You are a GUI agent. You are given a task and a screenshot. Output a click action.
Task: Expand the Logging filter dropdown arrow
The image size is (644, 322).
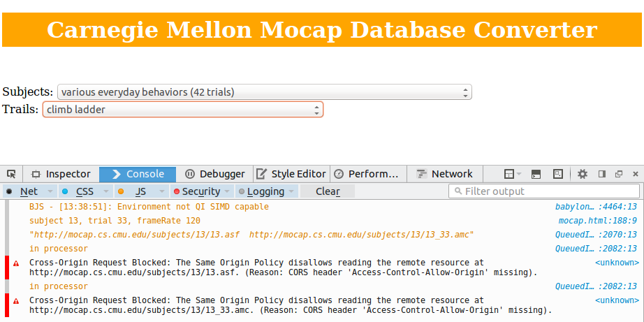tap(291, 191)
